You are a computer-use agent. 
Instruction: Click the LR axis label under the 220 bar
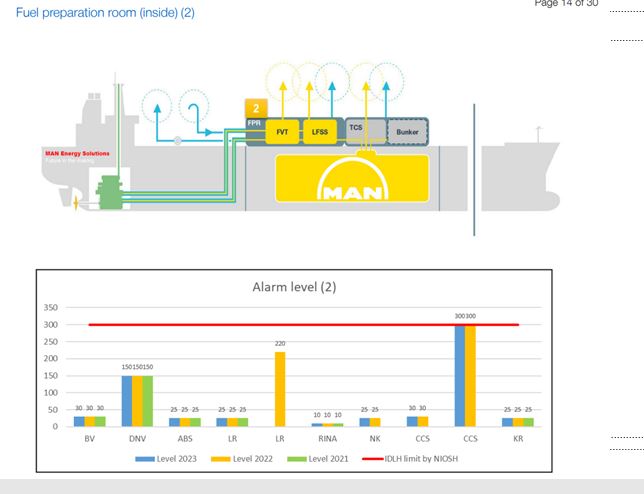point(280,439)
